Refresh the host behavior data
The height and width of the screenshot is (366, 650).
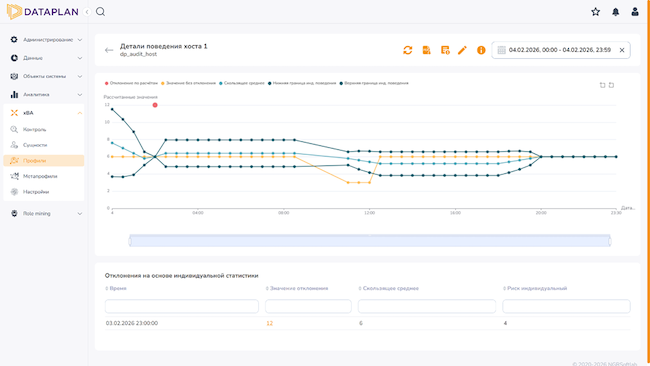point(407,50)
